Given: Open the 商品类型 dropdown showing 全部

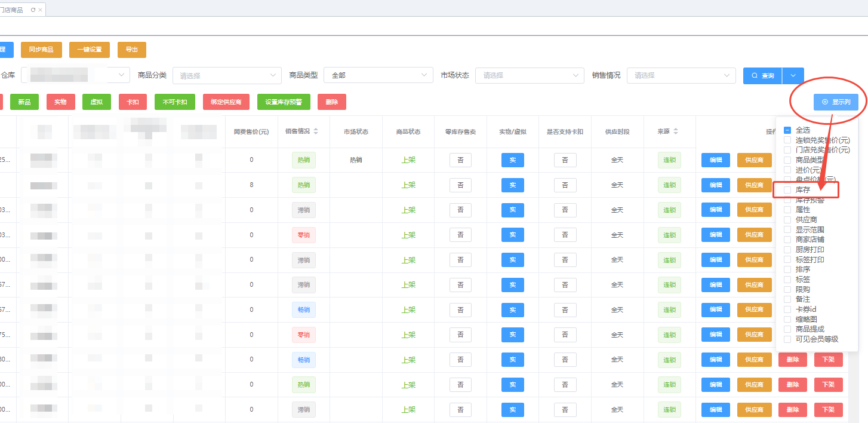Looking at the screenshot, I should pos(378,76).
